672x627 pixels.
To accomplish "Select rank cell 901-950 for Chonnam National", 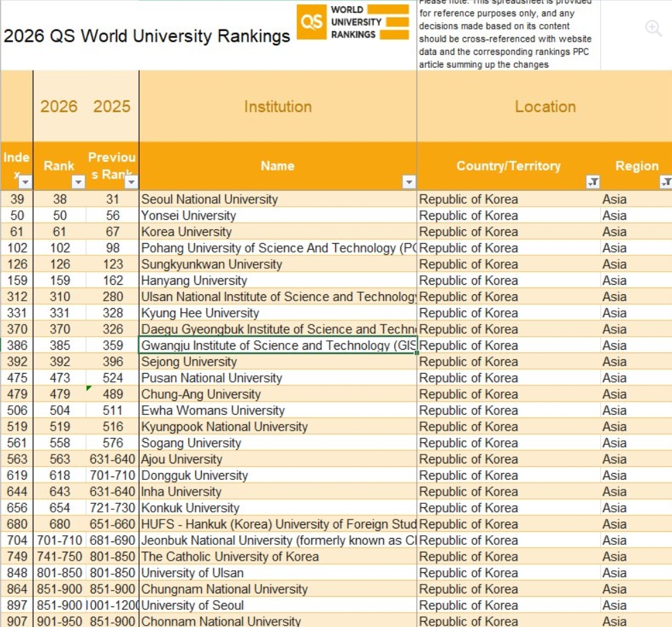I will click(x=60, y=622).
